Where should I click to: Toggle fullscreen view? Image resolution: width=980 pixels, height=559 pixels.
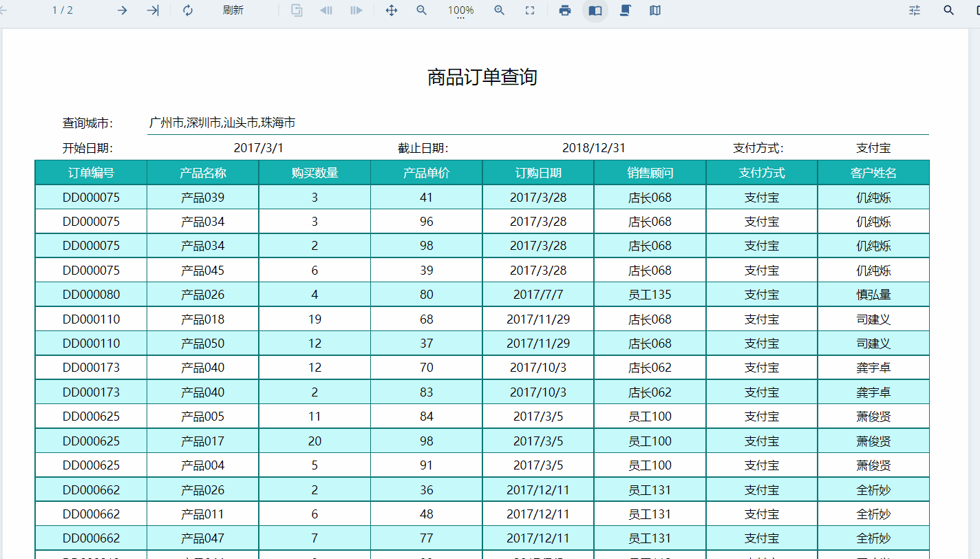(x=530, y=10)
